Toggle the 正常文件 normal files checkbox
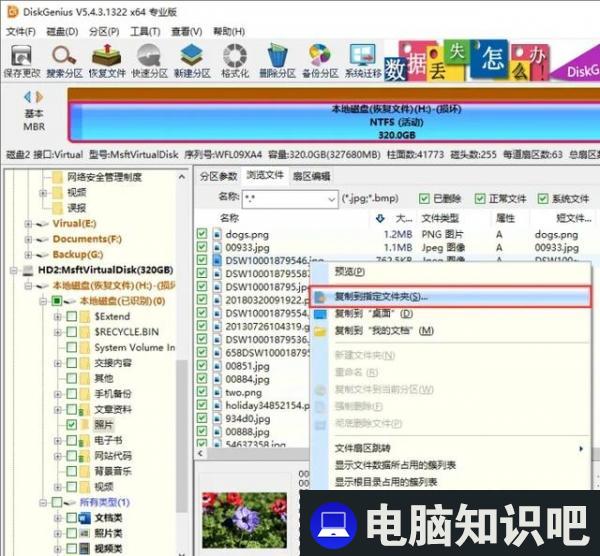This screenshot has height=556, width=600. 480,199
